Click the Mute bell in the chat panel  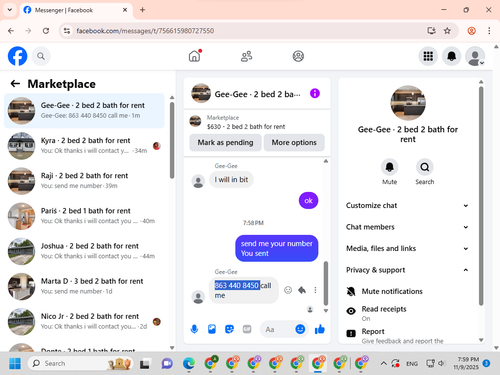pos(389,167)
